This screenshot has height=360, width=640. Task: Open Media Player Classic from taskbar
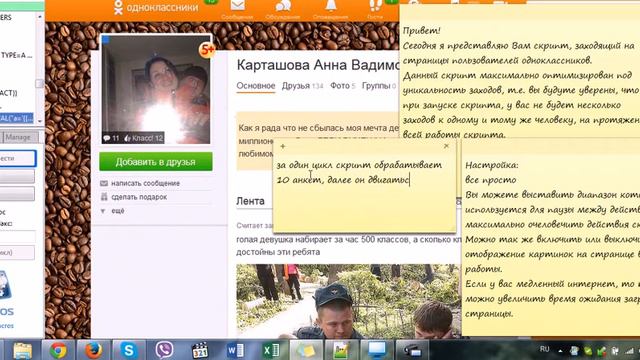pos(200,350)
